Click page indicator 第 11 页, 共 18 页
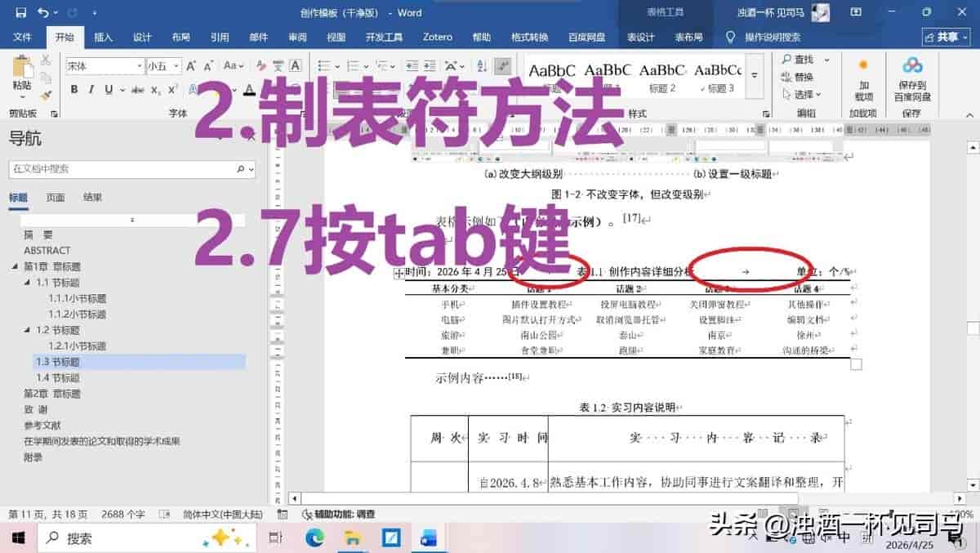The width and height of the screenshot is (980, 553). [47, 515]
